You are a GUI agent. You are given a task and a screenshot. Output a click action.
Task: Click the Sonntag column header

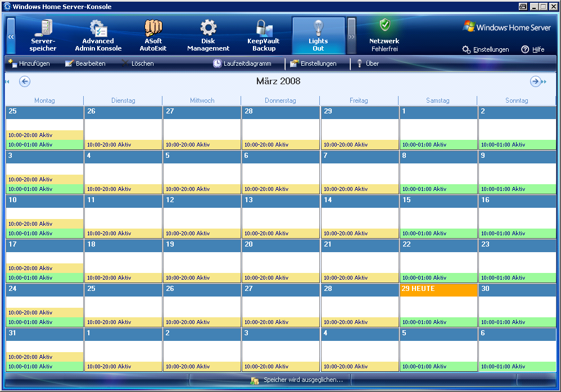click(517, 101)
